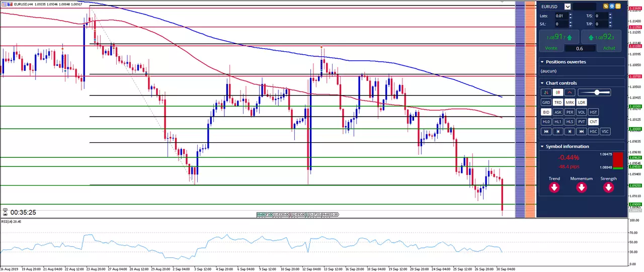Jump to chart start with rewind icon
Screen dimensions: 644x272
pyautogui.click(x=546, y=131)
